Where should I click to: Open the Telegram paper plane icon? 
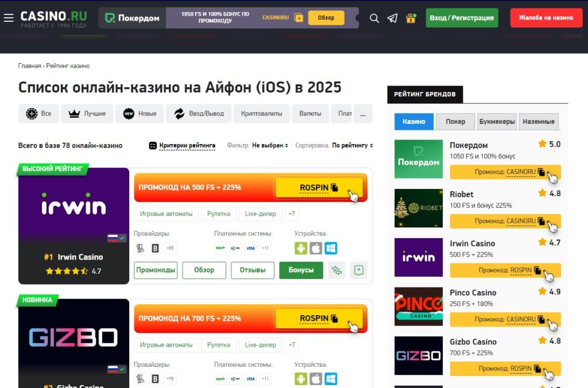392,18
